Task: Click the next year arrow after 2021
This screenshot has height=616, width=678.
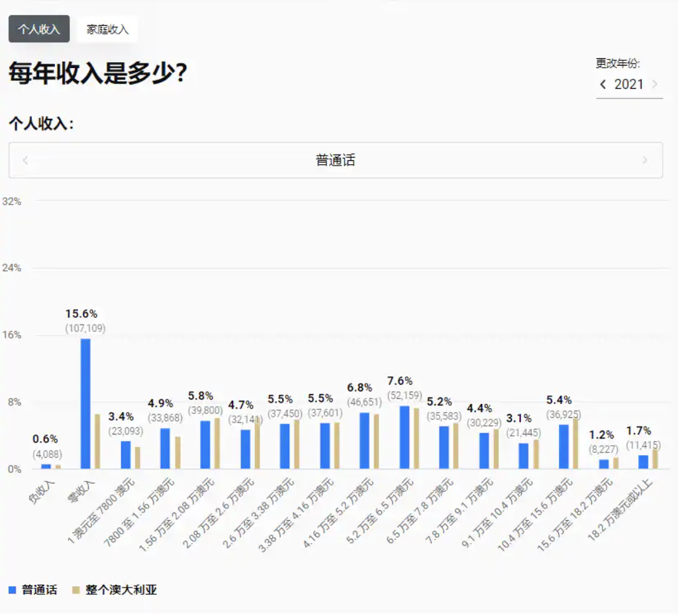Action: [655, 84]
